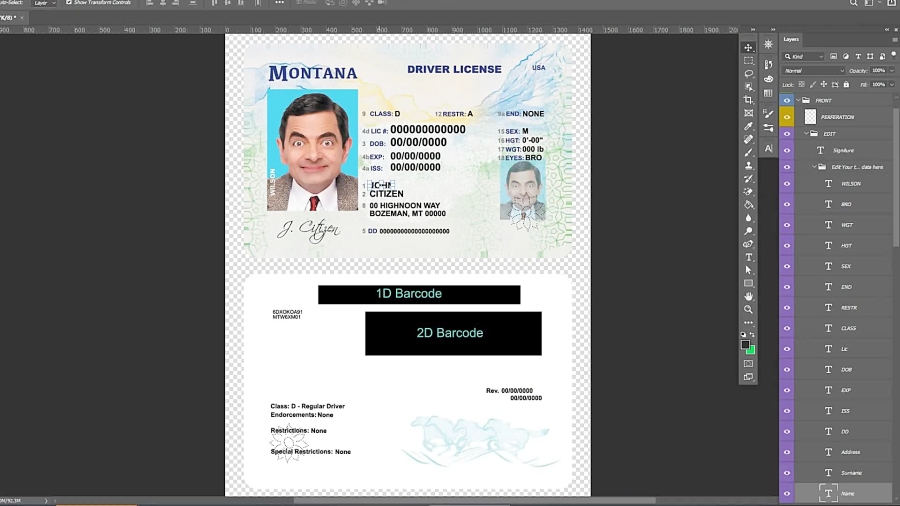Hide the PERFERATION layer
Image resolution: width=900 pixels, height=506 pixels.
tap(787, 117)
